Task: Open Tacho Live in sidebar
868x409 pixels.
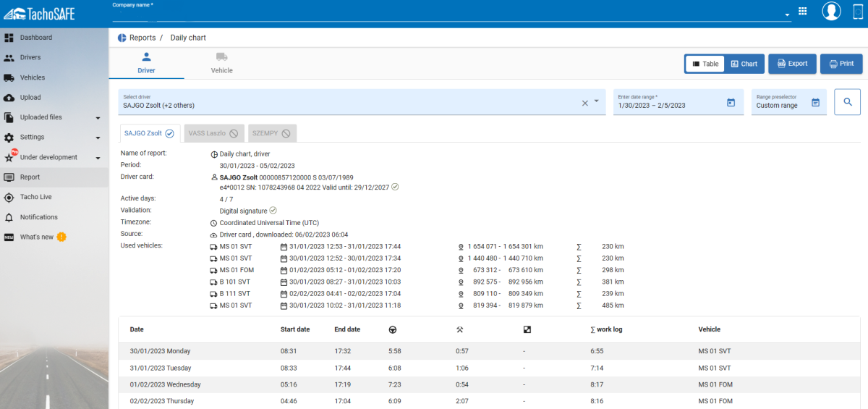Action: pos(35,197)
